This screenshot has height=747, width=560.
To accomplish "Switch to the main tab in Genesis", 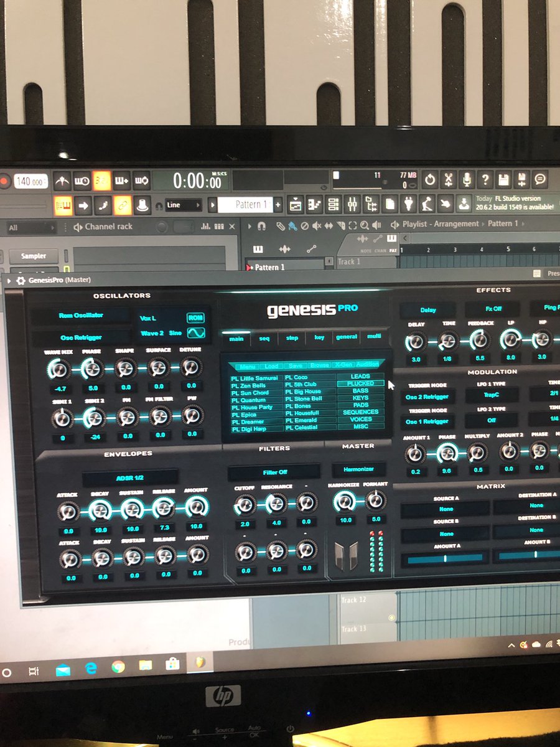I will coord(236,339).
